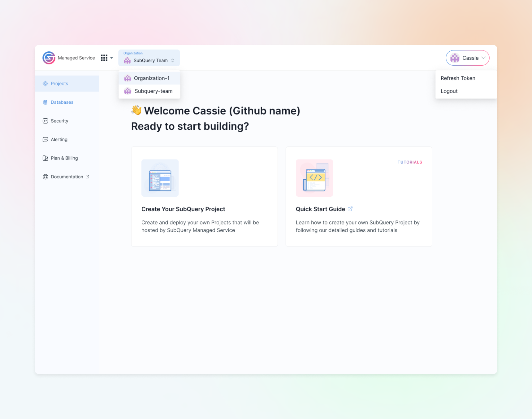Viewport: 532px width, 419px height.
Task: Click the TUTORIALS label
Action: pyautogui.click(x=410, y=162)
